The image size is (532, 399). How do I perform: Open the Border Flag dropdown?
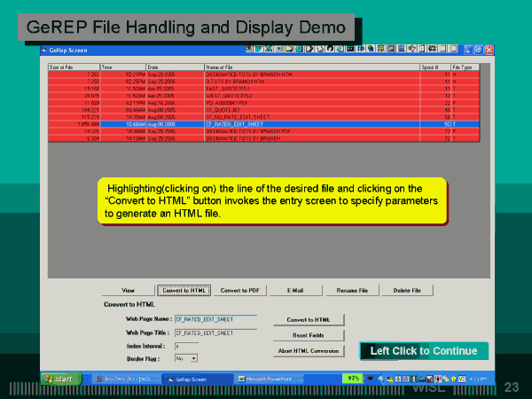192,358
